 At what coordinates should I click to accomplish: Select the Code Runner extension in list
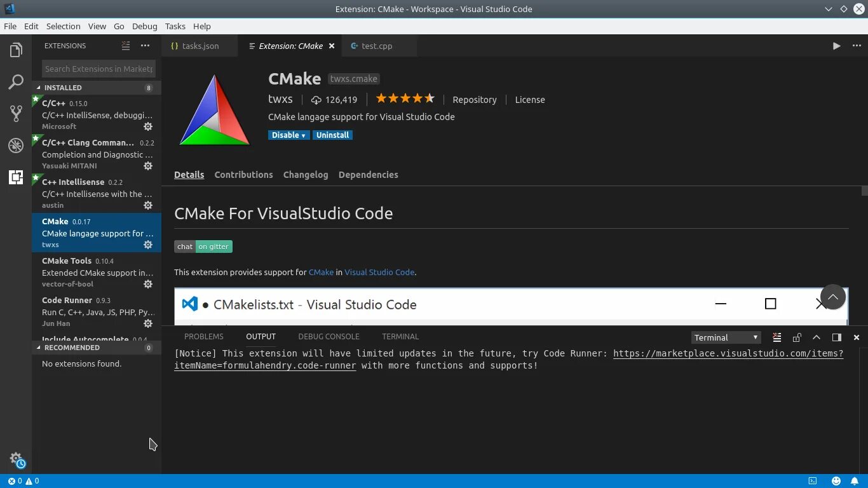(97, 311)
